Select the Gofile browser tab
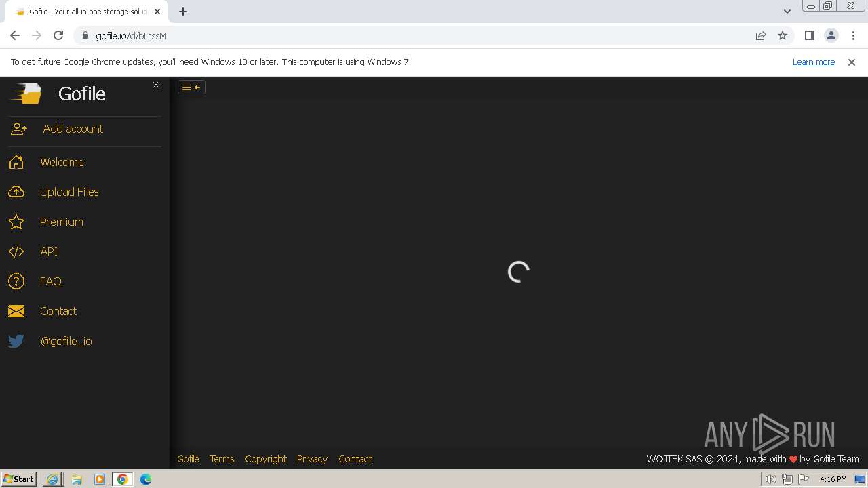Viewport: 868px width, 488px height. pos(87,12)
